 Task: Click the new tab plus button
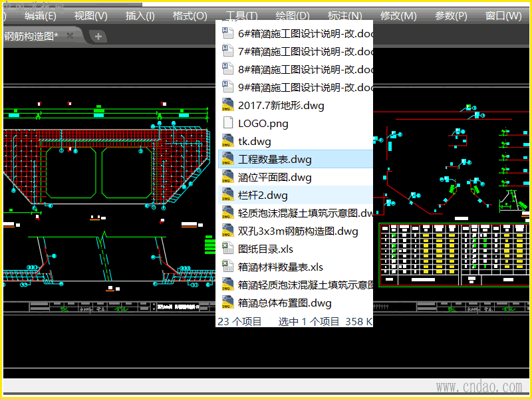pyautogui.click(x=98, y=37)
